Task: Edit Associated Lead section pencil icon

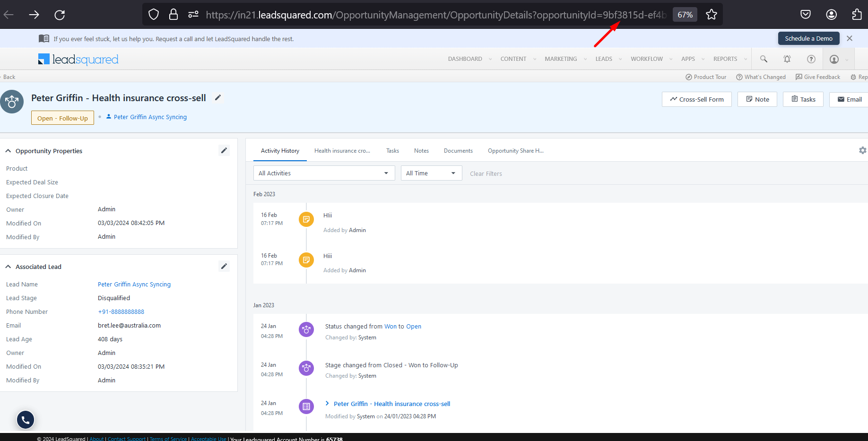Action: [224, 266]
